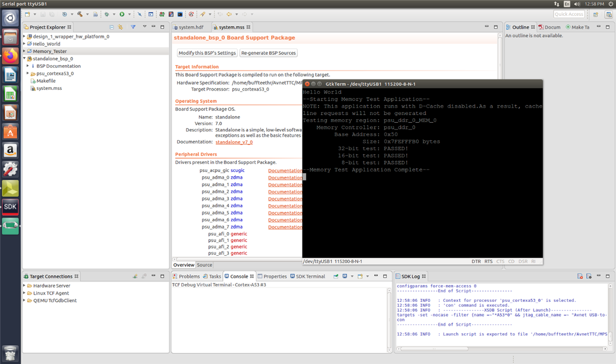This screenshot has width=616, height=364.
Task: Open the standalone_v7_0 documentation link
Action: coord(234,142)
